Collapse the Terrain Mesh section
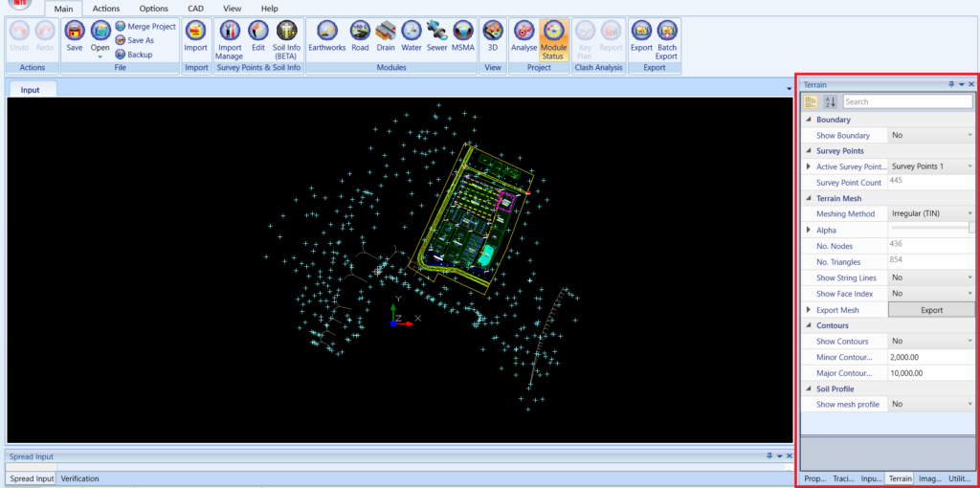 809,198
